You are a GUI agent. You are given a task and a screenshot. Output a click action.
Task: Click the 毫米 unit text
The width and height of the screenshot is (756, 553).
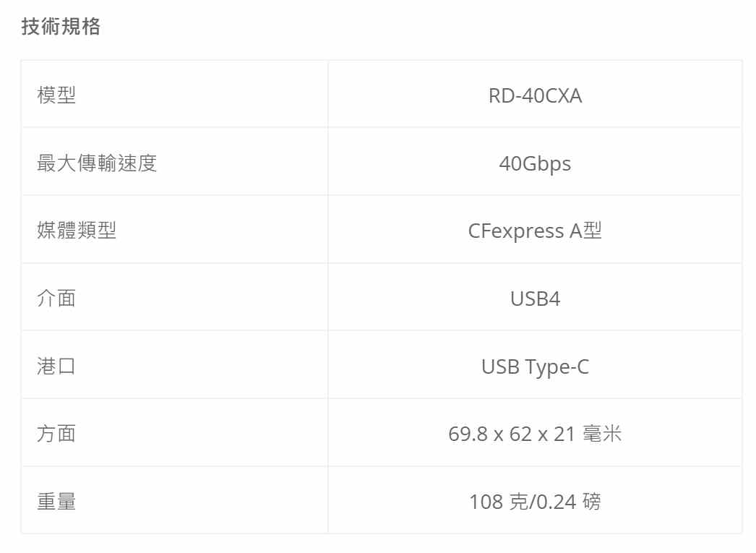(602, 434)
